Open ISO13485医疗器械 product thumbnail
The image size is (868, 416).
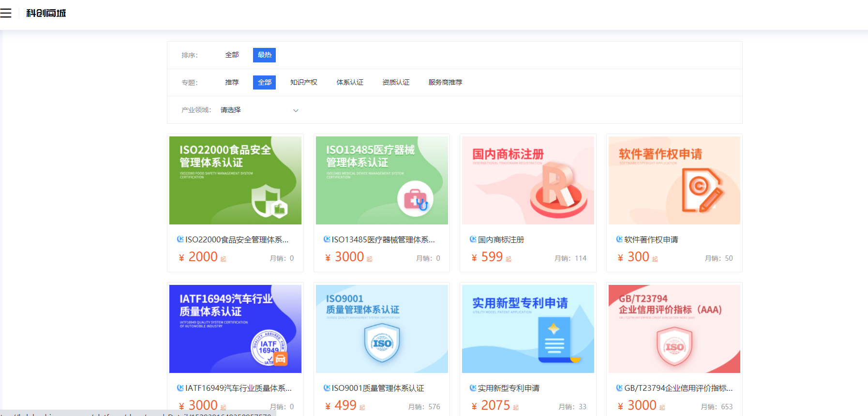pyautogui.click(x=382, y=180)
